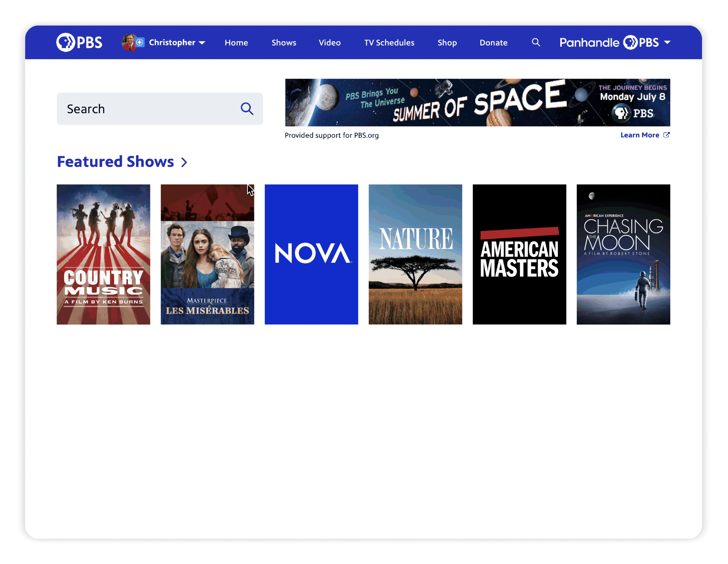
Task: Open the Country Music show poster
Action: (104, 254)
